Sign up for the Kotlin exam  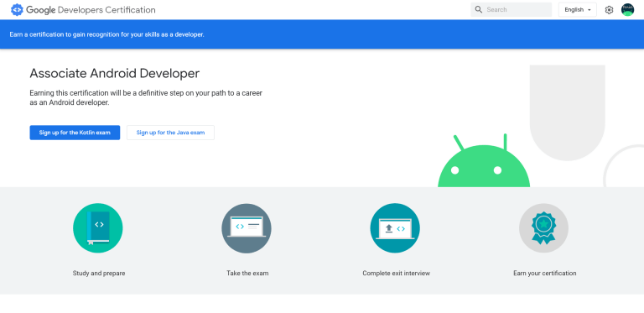pyautogui.click(x=75, y=133)
